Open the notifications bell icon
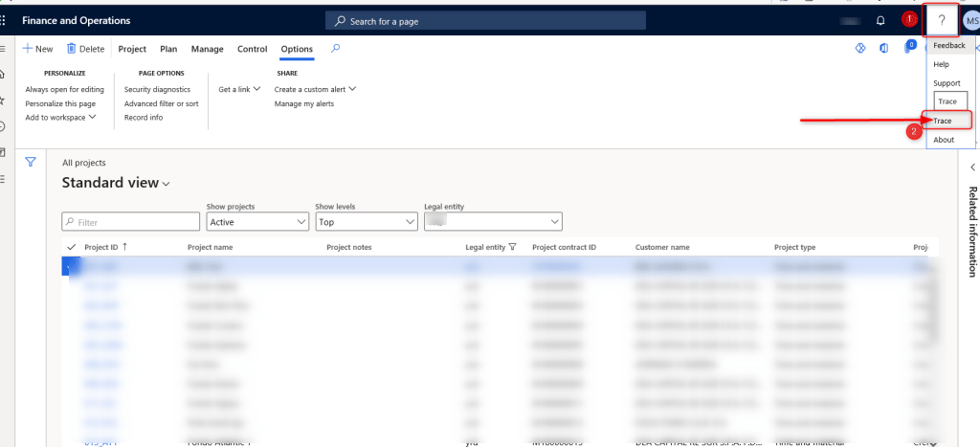This screenshot has height=447, width=980. point(880,20)
